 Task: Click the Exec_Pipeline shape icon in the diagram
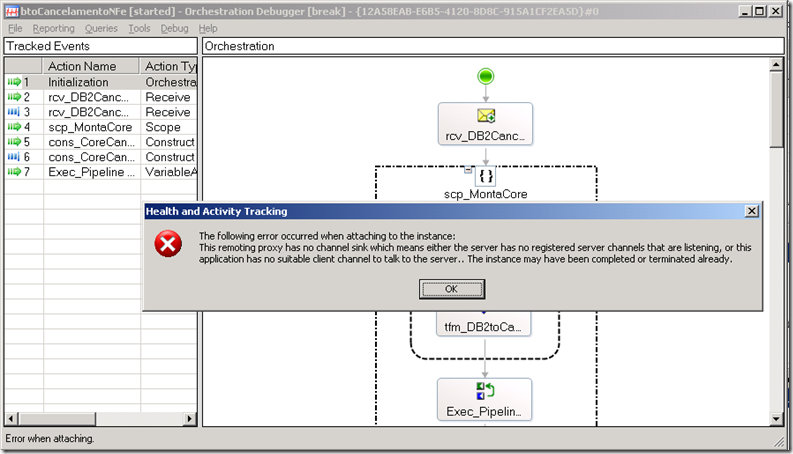click(485, 391)
